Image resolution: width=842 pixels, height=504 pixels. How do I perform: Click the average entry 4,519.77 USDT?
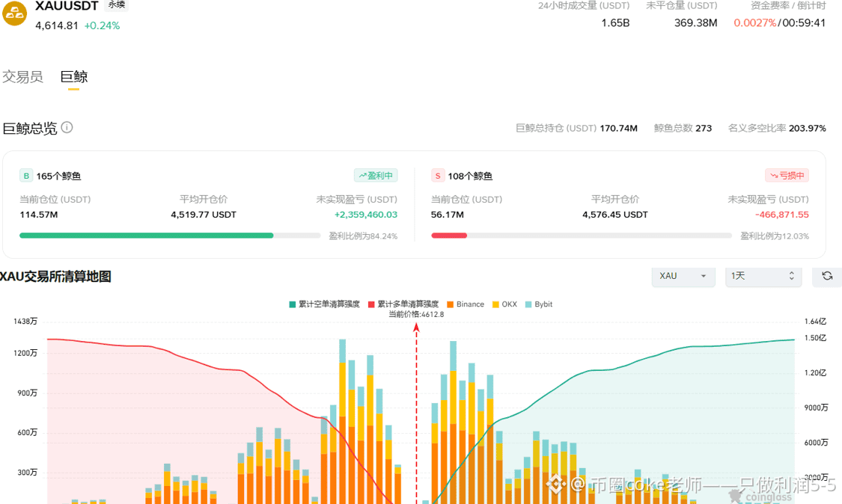pyautogui.click(x=204, y=215)
